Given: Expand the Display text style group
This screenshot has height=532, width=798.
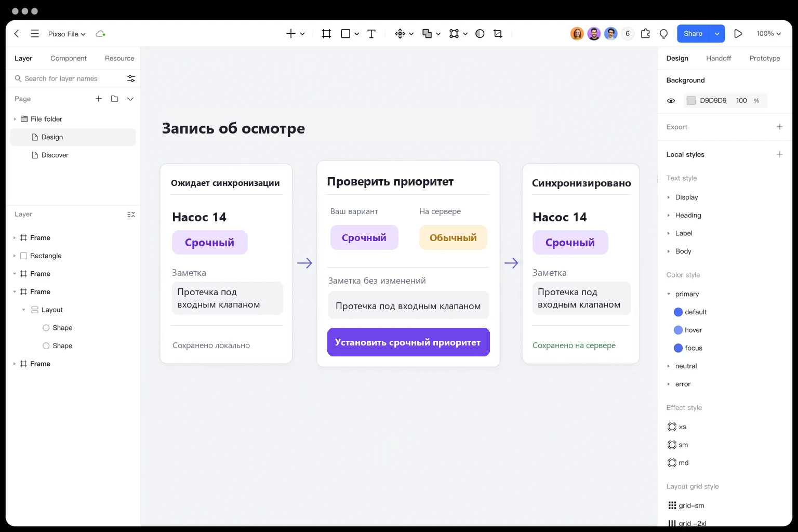Looking at the screenshot, I should click(x=669, y=197).
